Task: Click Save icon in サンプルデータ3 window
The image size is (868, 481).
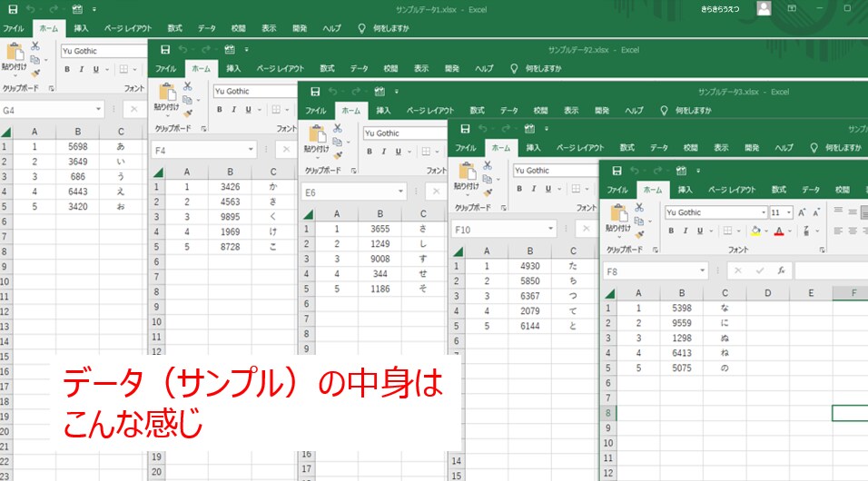Action: [x=315, y=92]
